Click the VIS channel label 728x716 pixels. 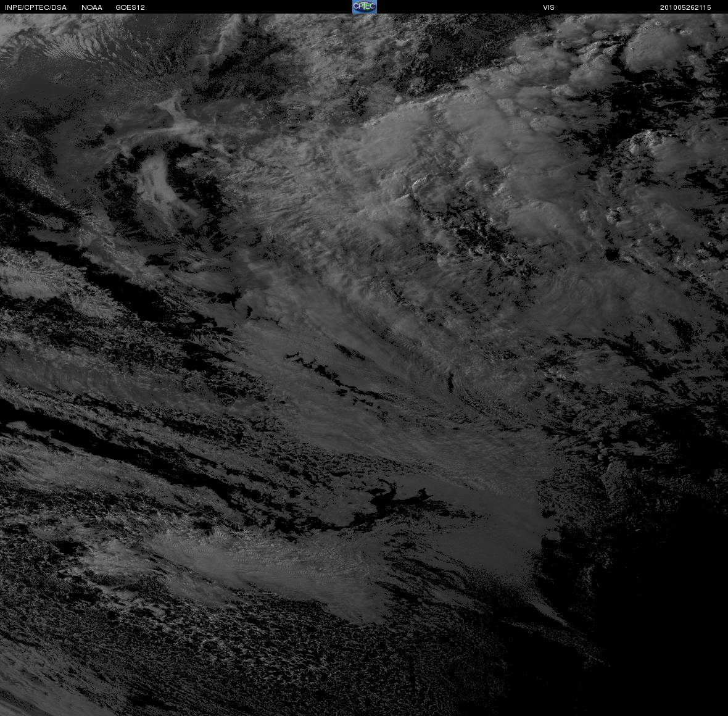(549, 7)
